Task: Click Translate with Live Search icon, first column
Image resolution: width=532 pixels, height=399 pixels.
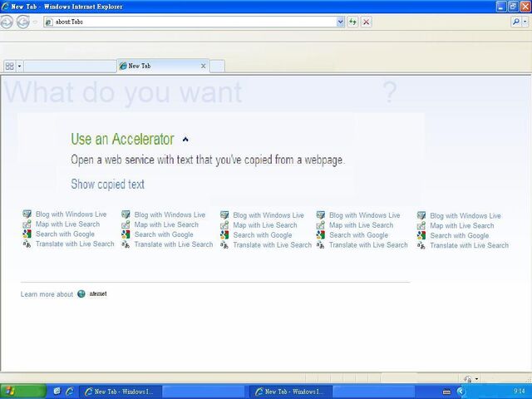Action: point(27,244)
